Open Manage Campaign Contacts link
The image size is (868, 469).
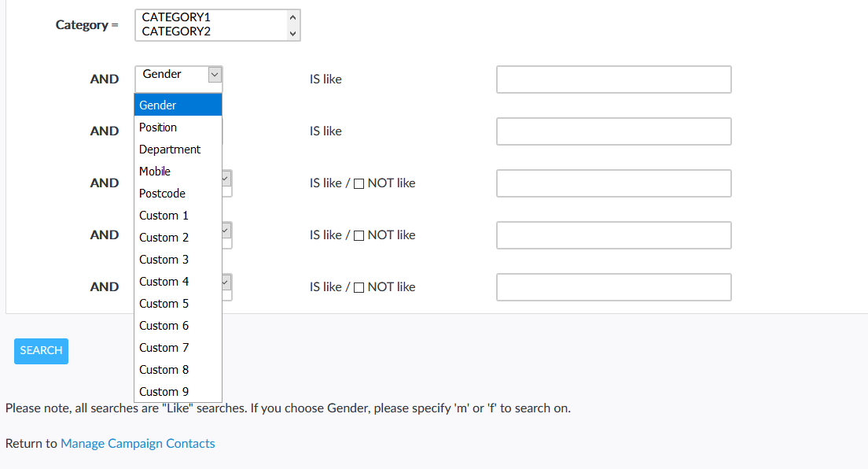pyautogui.click(x=138, y=444)
